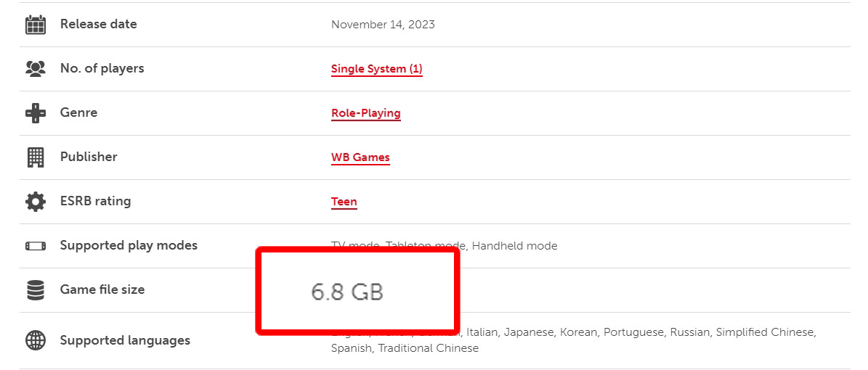Viewport: 868px width, 370px height.
Task: Open the Role-Playing genre link
Action: click(365, 113)
